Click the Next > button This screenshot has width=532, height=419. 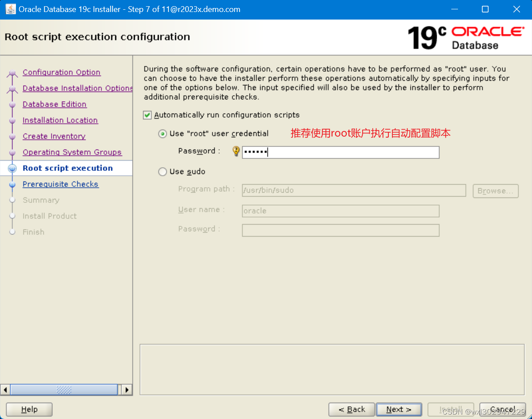pyautogui.click(x=399, y=409)
